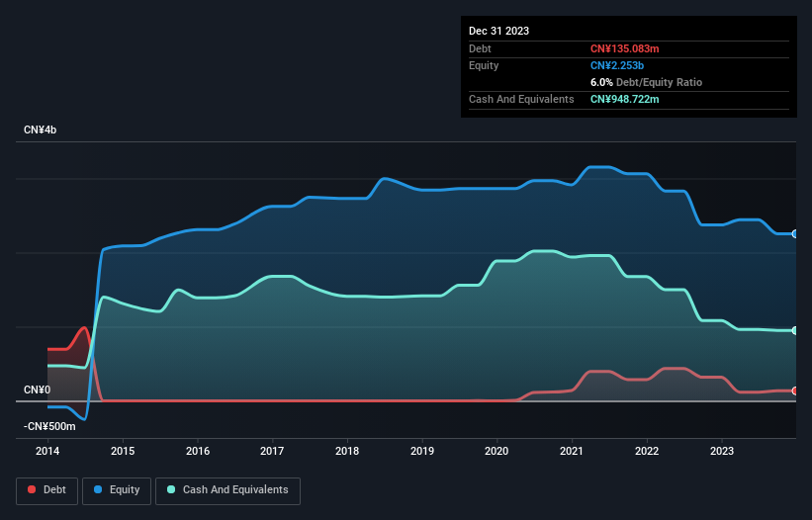Click the red Debt endpoint marker
The image size is (812, 520).
point(794,391)
